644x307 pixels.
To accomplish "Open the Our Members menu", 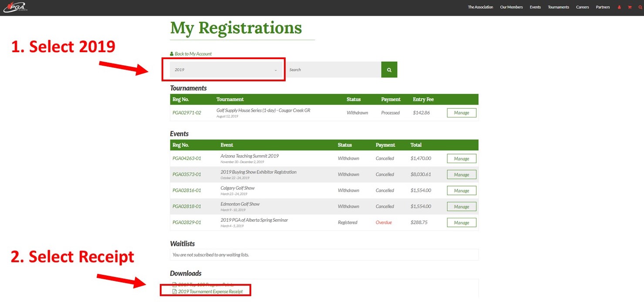I will (511, 7).
